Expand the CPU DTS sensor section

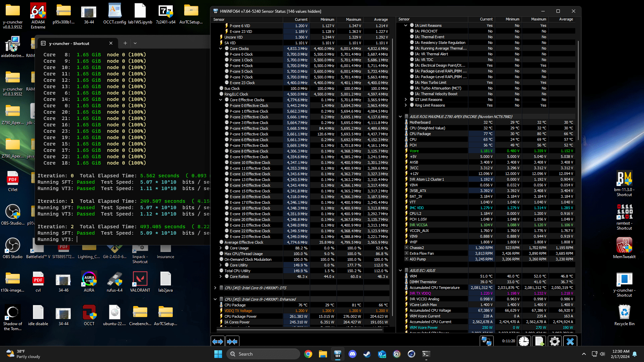click(x=215, y=288)
